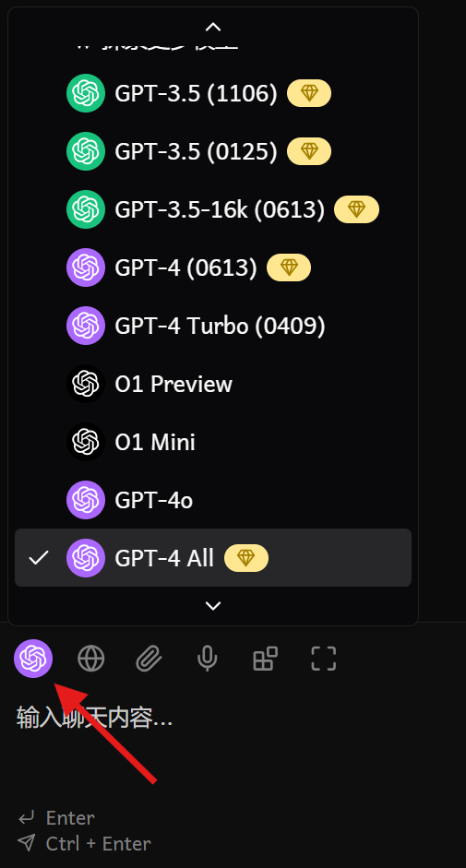Select GPT-3.5-16k (0613) from list
466x868 pixels.
coord(213,209)
